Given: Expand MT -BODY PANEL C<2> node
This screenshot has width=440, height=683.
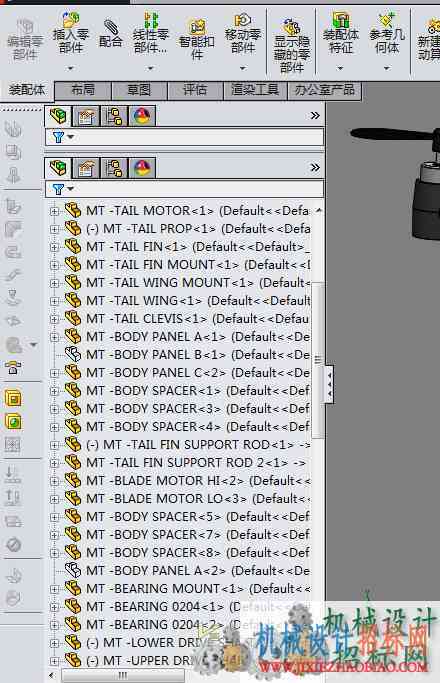Looking at the screenshot, I should [x=54, y=373].
